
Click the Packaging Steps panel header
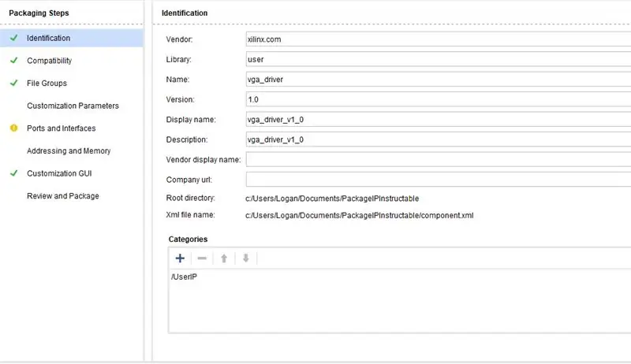click(x=39, y=13)
